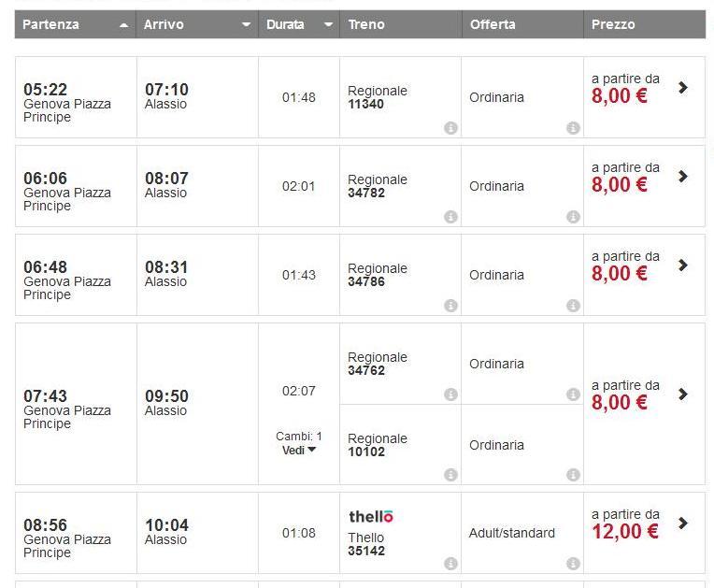Click offer info icon for 05:22 Ordinaria
The image size is (714, 588).
coord(573,128)
